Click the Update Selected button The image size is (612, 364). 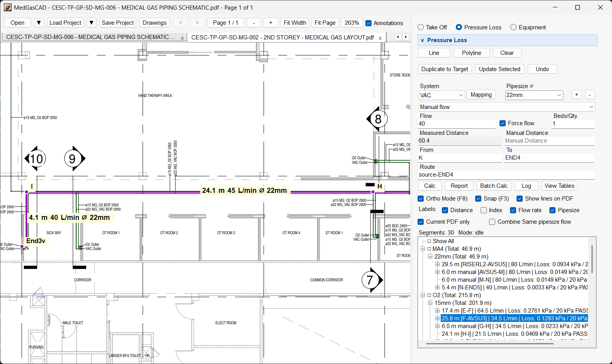(499, 69)
